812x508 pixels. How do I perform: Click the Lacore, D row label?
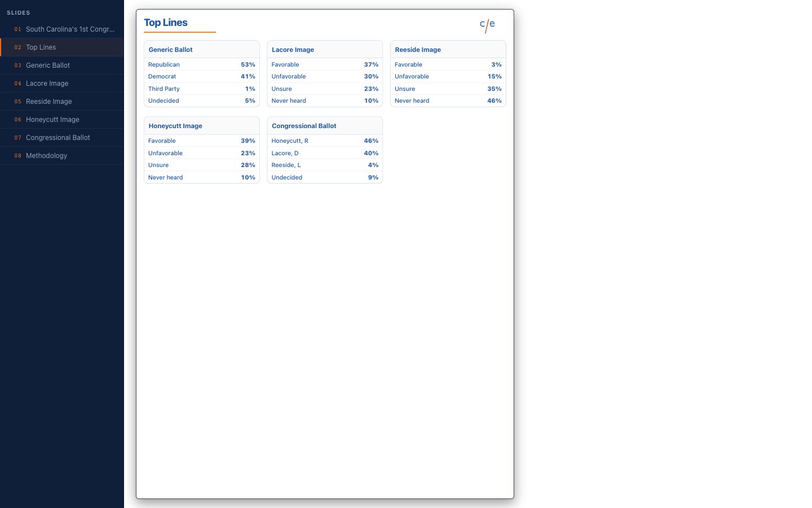(x=285, y=153)
